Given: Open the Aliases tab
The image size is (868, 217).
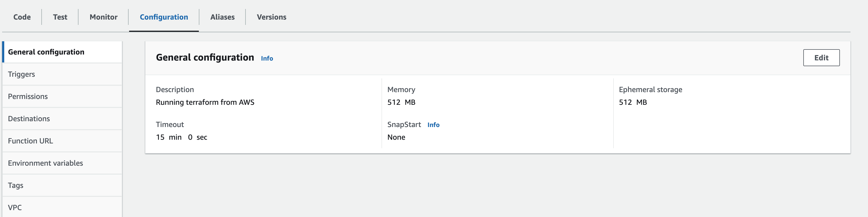Looking at the screenshot, I should pos(222,17).
